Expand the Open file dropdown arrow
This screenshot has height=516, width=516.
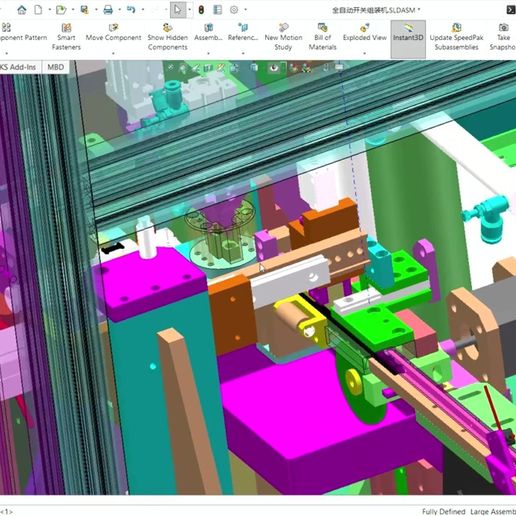(x=73, y=10)
